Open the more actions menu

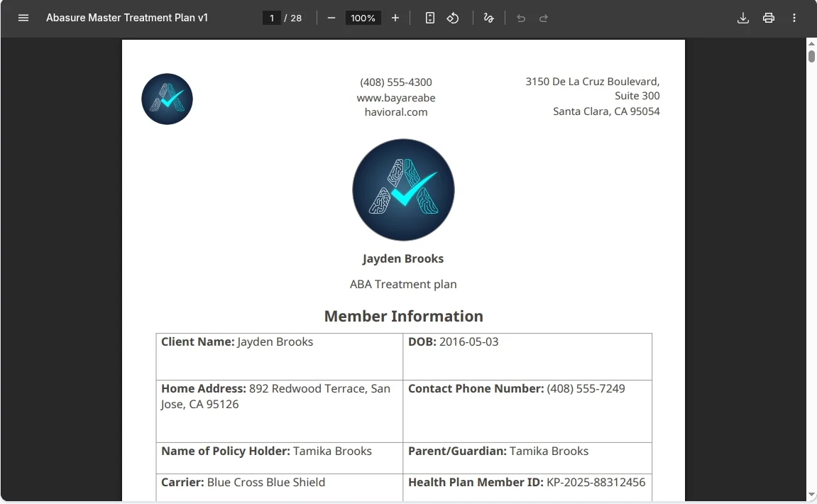[x=794, y=18]
